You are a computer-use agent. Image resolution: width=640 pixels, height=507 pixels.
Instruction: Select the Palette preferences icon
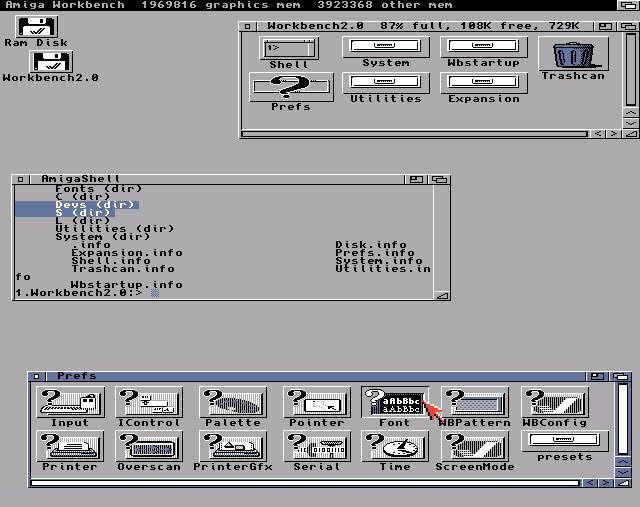(233, 402)
